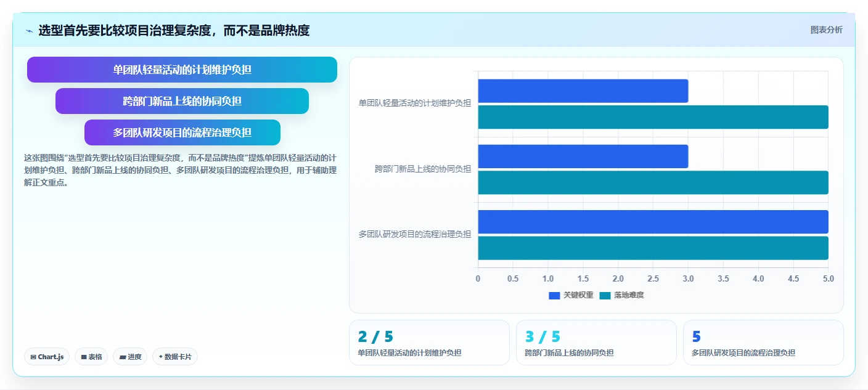Viewport: 868px width, 390px height.
Task: Click 关键权重 legend label text
Action: click(x=578, y=296)
